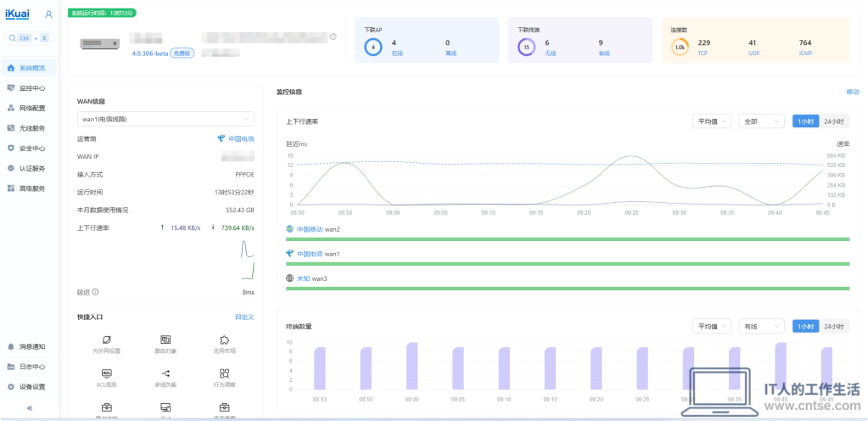Click the 延迟 info icon
Viewport: 868px width, 421px height.
pos(95,292)
